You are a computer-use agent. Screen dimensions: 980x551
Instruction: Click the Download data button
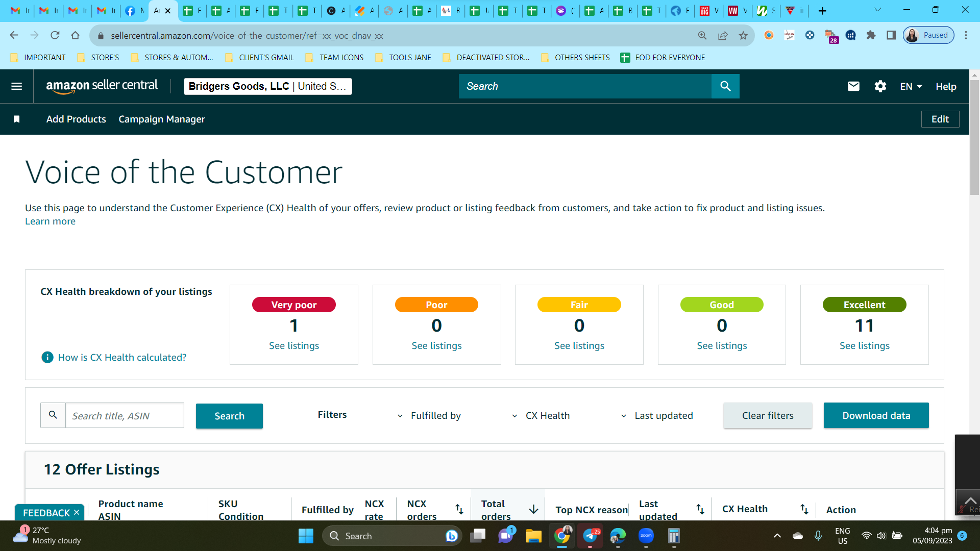pyautogui.click(x=876, y=415)
